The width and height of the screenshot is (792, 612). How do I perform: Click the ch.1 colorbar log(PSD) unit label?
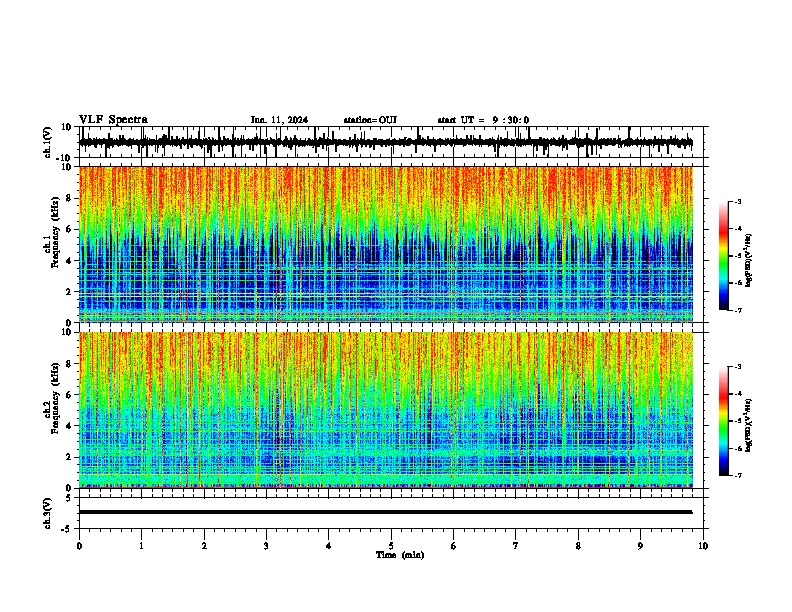749,260
